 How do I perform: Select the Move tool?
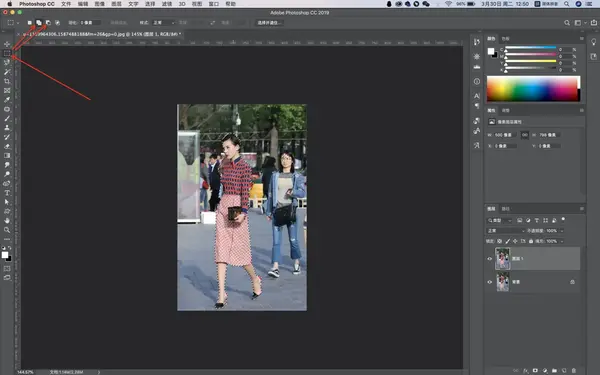[7, 44]
